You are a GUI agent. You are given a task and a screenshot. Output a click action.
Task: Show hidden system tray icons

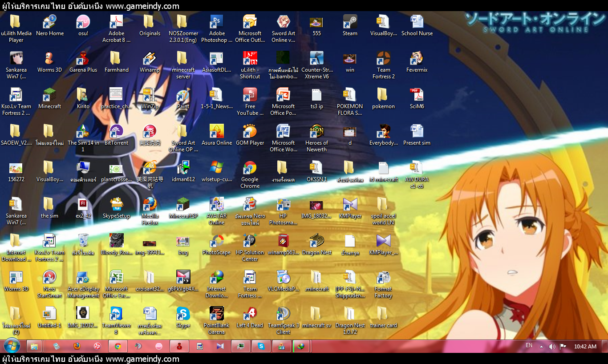coord(542,347)
